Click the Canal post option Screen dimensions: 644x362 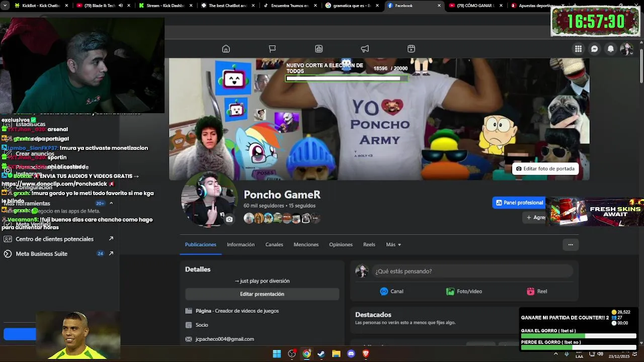[x=391, y=291]
